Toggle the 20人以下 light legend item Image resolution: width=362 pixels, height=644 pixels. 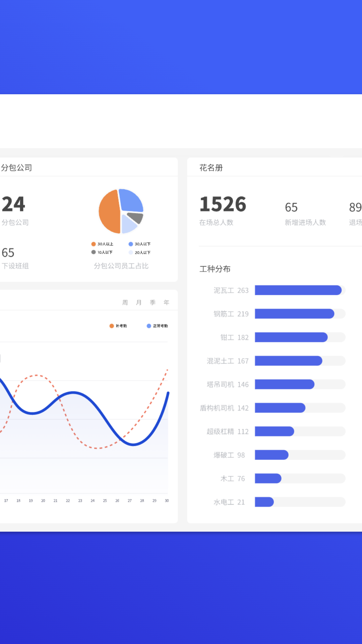139,253
